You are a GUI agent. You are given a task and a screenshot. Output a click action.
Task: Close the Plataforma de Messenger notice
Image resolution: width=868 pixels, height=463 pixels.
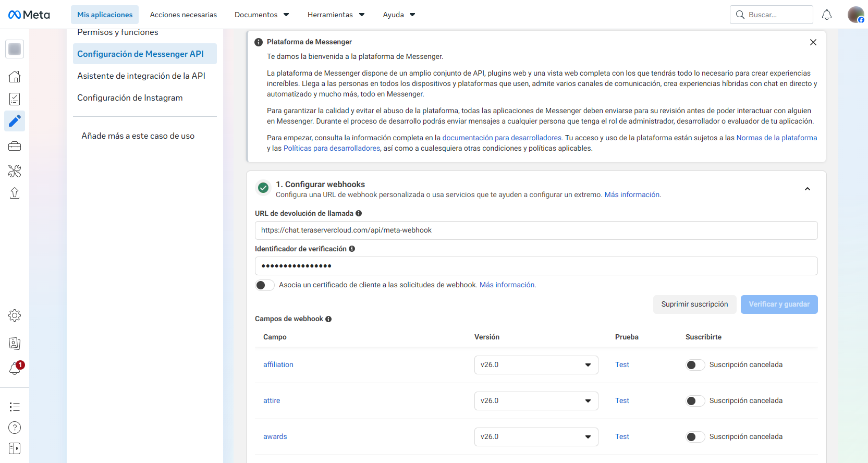(813, 42)
